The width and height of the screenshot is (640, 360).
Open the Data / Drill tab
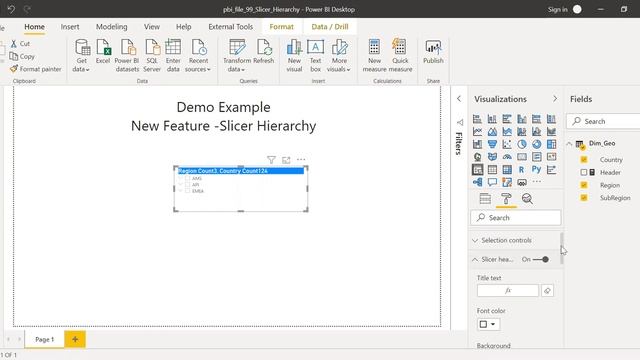pyautogui.click(x=330, y=27)
